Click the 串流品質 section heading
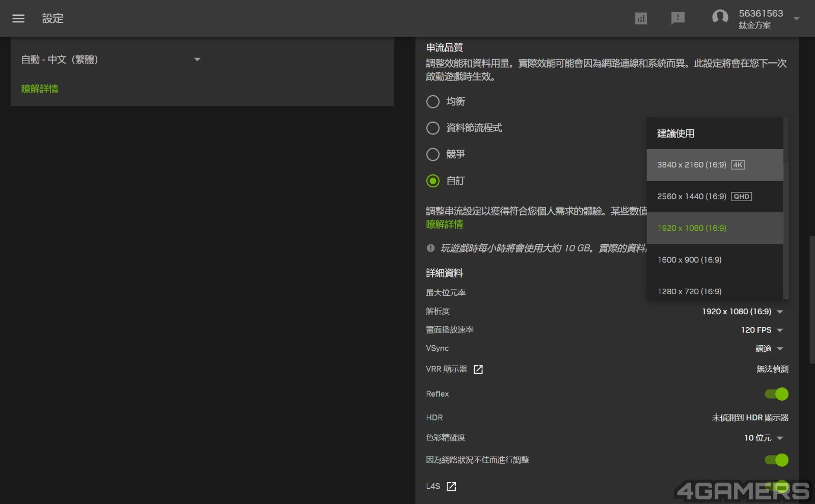The height and width of the screenshot is (504, 815). (x=444, y=47)
